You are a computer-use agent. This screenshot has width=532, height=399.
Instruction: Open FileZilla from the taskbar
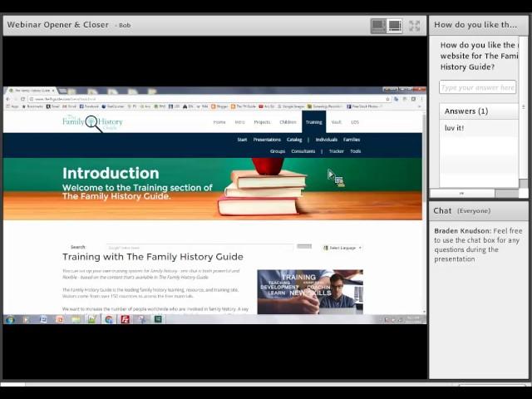126,319
